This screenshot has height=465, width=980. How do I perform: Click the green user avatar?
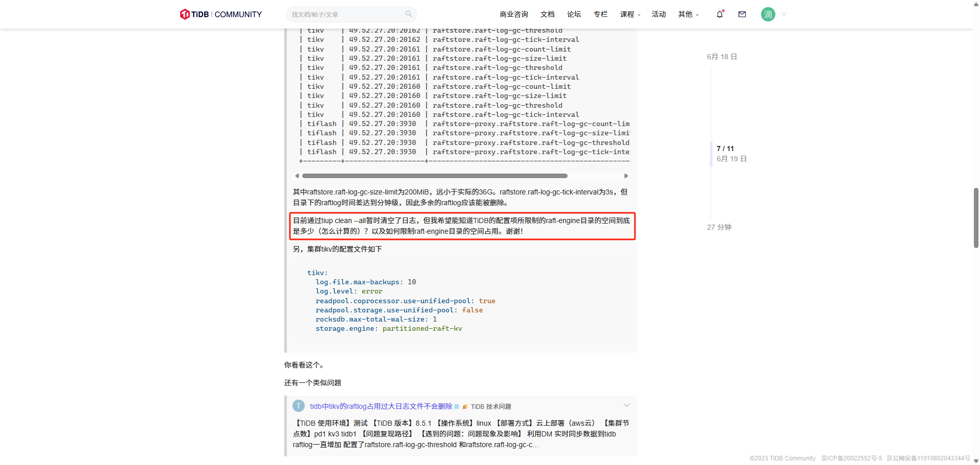click(x=768, y=14)
